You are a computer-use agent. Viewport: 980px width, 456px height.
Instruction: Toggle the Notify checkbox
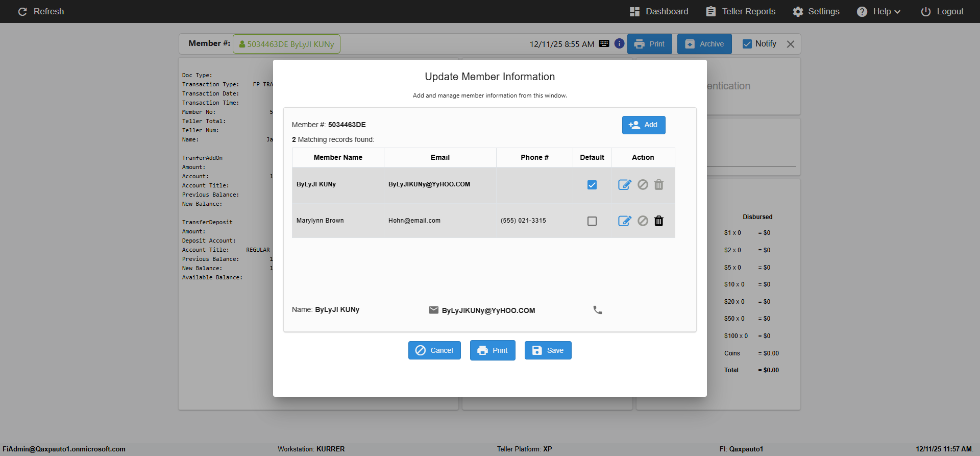click(x=747, y=44)
